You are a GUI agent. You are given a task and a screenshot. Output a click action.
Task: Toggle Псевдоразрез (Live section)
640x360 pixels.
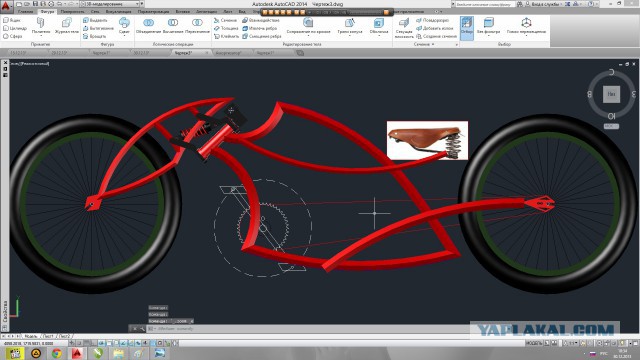click(432, 20)
